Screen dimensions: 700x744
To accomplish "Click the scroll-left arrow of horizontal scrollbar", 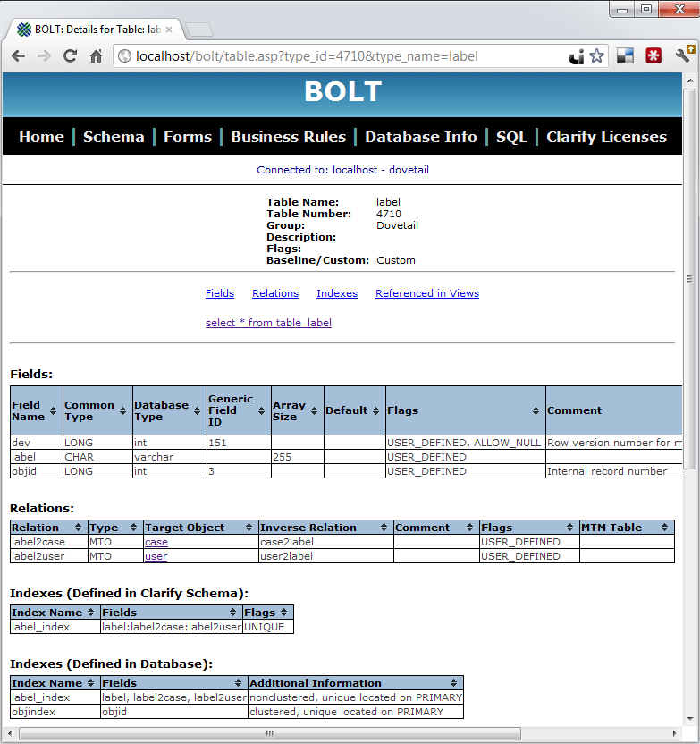I will [x=10, y=733].
